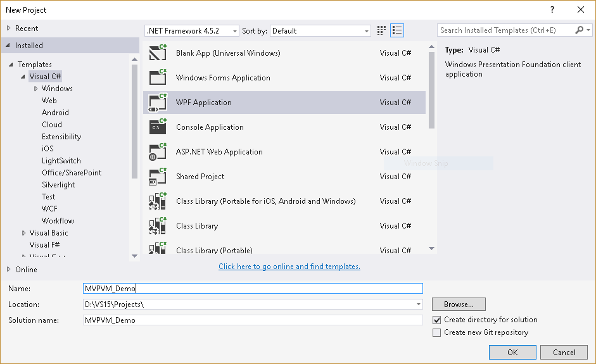Screen dimensions: 596x364
Task: Click the Blank App (Universal Windows) template icon
Action: (x=158, y=53)
